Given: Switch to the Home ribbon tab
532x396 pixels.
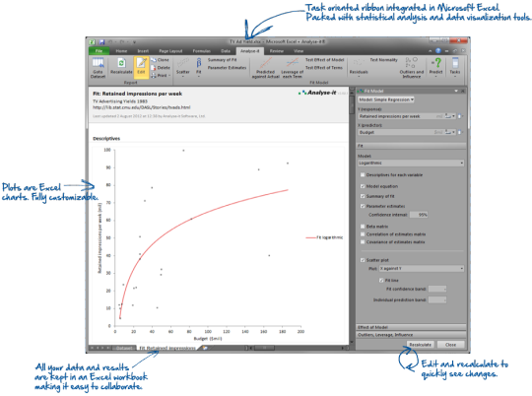Looking at the screenshot, I should (121, 51).
